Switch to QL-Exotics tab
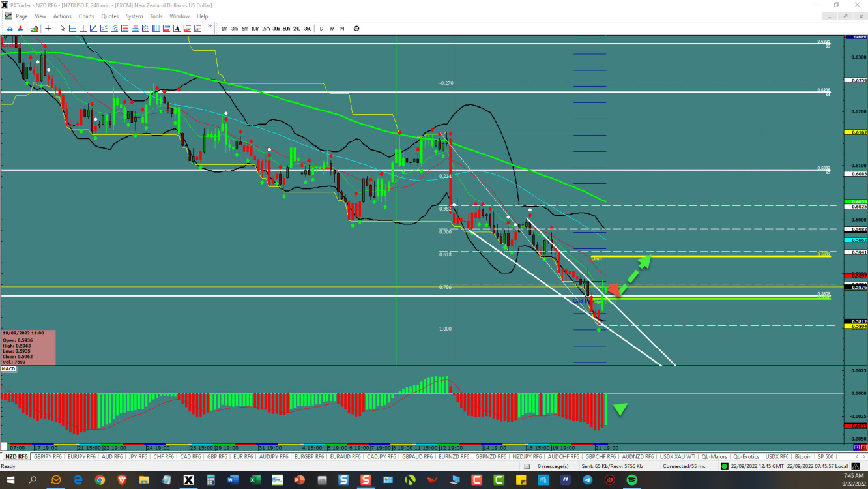Viewport: 868px width, 489px height. pyautogui.click(x=747, y=457)
